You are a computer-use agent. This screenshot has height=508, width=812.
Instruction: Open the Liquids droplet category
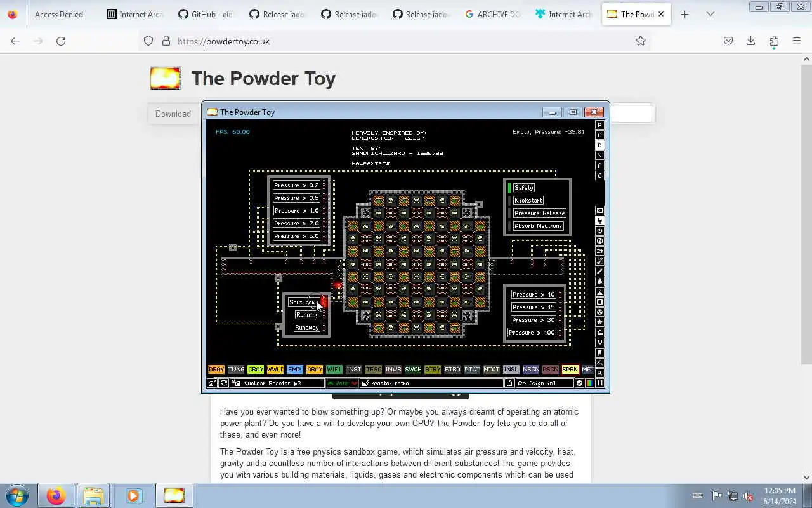tap(599, 282)
